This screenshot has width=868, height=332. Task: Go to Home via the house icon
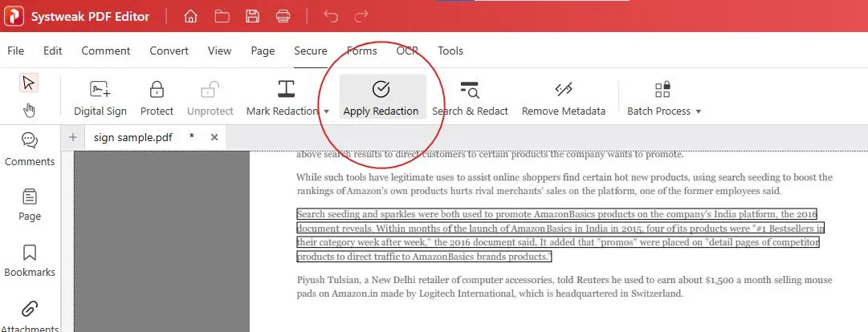pos(190,17)
